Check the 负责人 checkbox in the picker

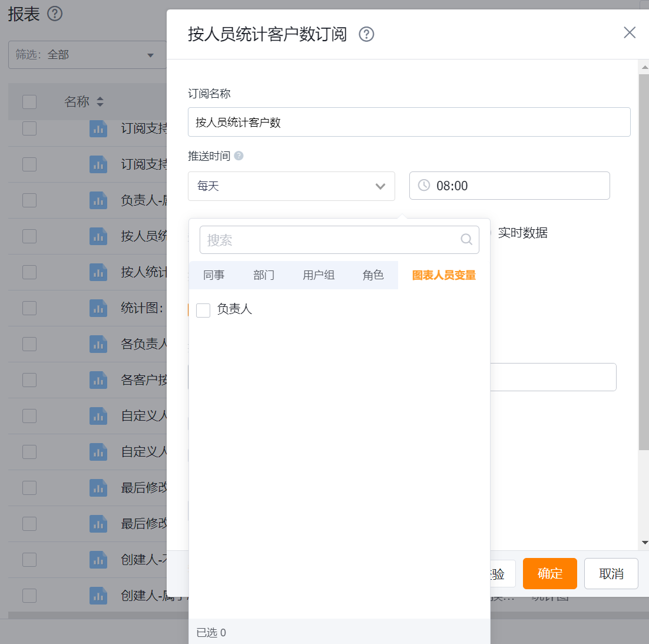(203, 310)
